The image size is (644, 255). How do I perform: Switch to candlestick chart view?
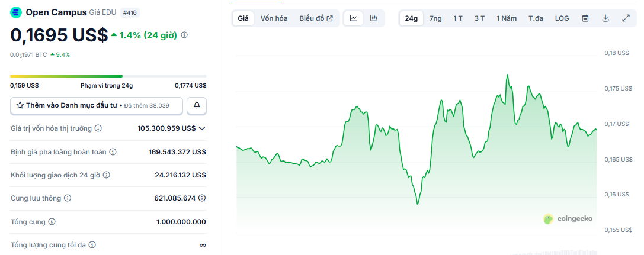[x=374, y=18]
